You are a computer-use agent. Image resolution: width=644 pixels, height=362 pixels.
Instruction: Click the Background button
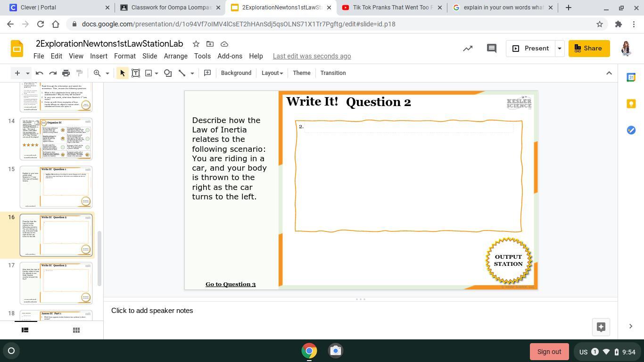(236, 73)
